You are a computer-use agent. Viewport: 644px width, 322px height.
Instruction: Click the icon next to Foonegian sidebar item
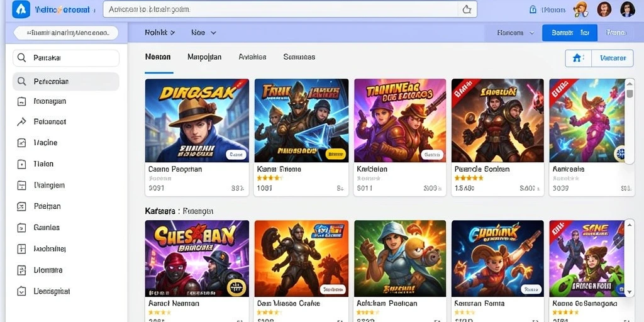pyautogui.click(x=22, y=101)
